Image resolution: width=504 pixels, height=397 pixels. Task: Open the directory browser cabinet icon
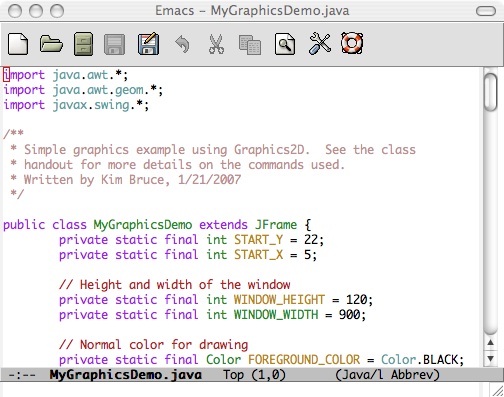83,44
